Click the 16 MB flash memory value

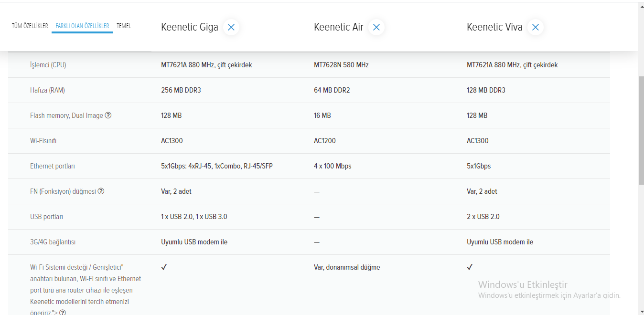click(322, 115)
